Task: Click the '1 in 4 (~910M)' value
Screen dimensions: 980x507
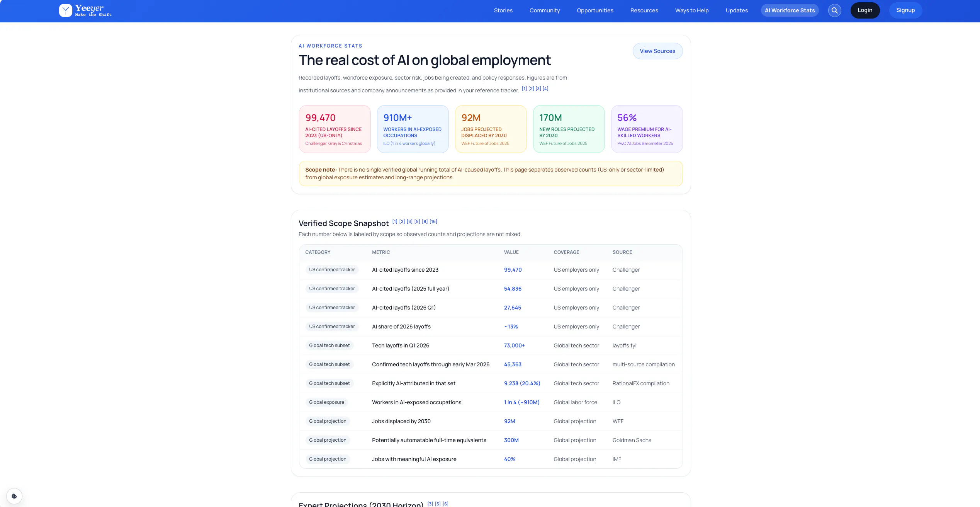Action: click(x=521, y=402)
